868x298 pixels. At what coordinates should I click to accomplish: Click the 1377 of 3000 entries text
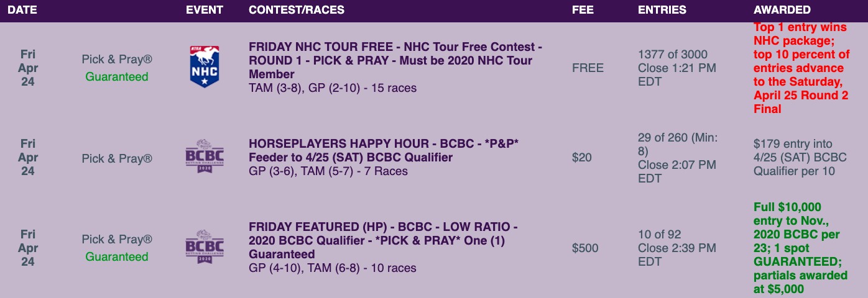click(673, 55)
